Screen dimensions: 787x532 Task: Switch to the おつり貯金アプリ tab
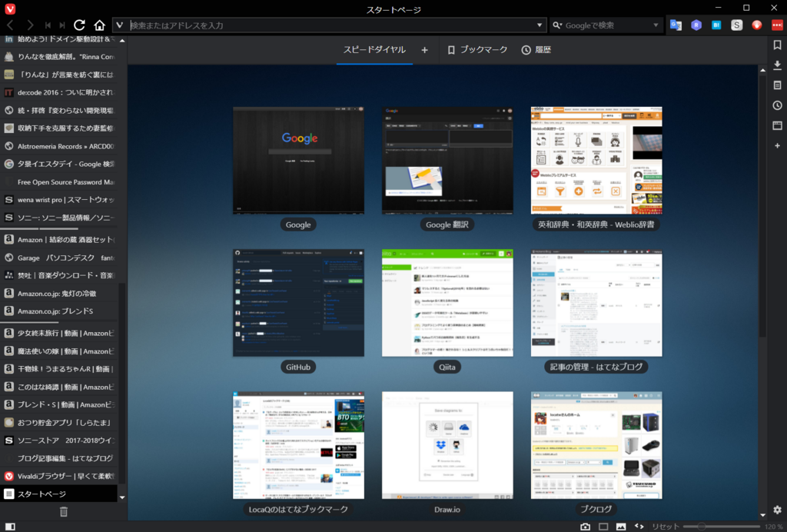tap(58, 423)
